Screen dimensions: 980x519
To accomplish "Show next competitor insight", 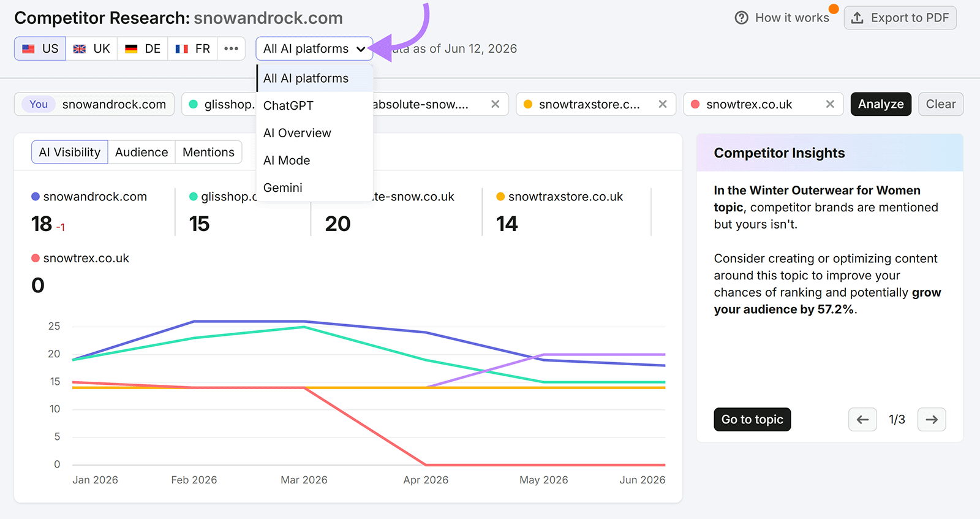I will click(x=932, y=420).
